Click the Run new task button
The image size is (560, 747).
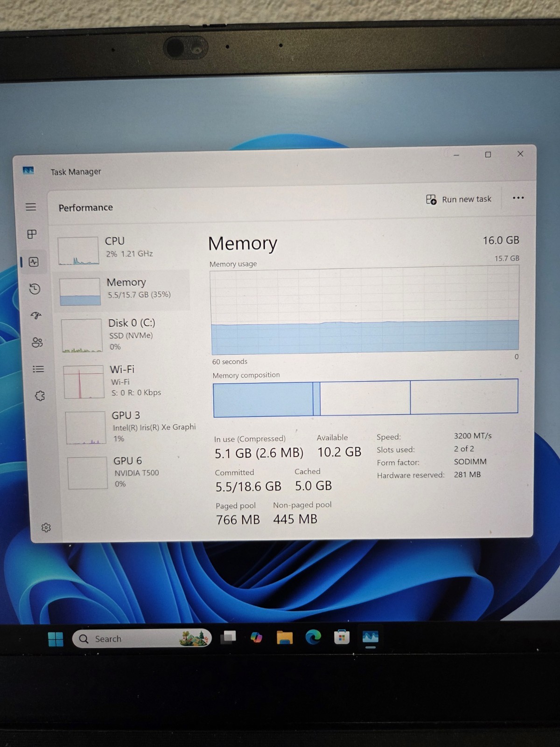point(459,199)
